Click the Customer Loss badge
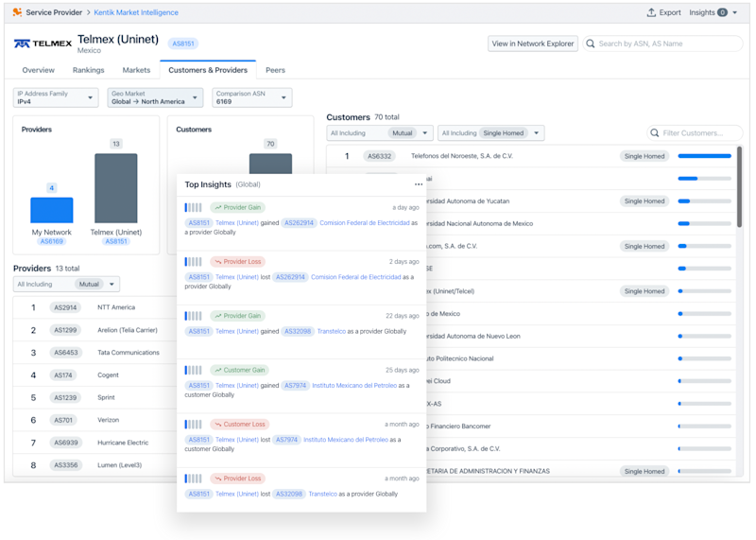756x540 pixels. click(x=240, y=425)
